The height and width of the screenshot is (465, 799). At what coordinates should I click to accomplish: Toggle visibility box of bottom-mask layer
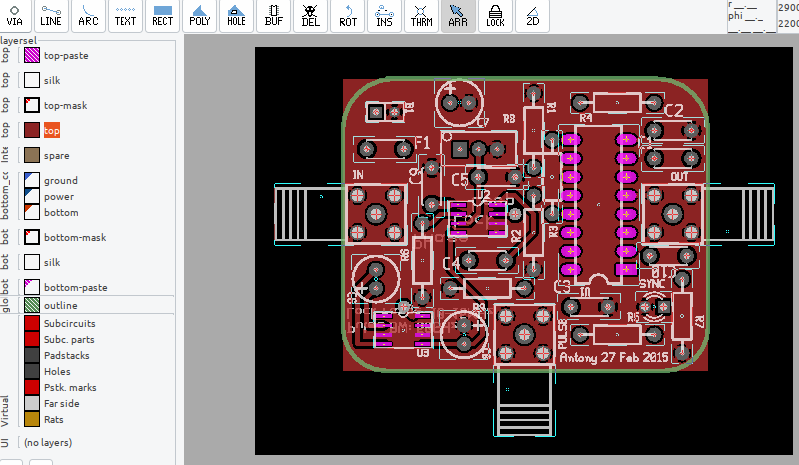pyautogui.click(x=32, y=237)
